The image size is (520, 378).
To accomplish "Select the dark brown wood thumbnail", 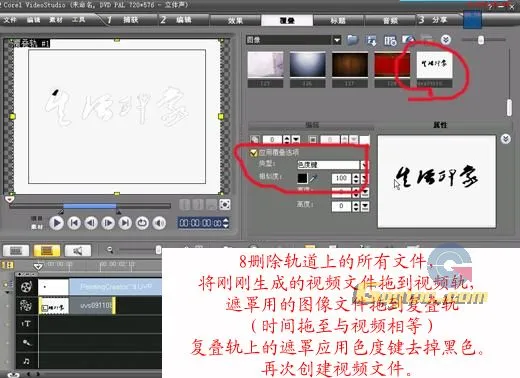I will coord(350,64).
